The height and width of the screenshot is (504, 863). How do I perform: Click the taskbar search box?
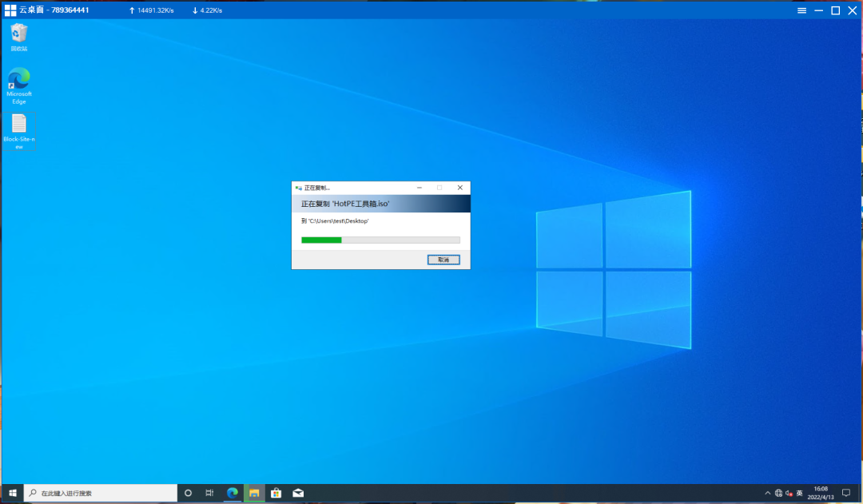click(101, 493)
